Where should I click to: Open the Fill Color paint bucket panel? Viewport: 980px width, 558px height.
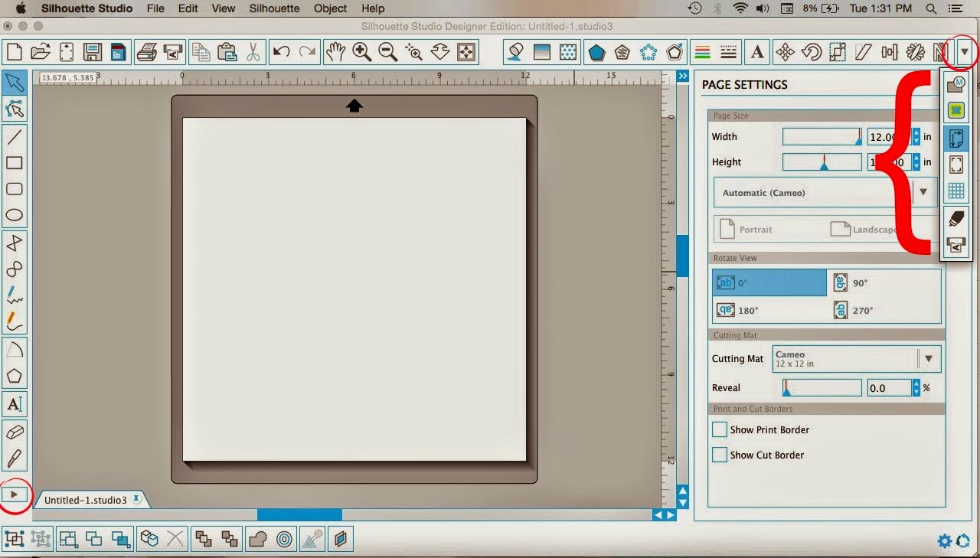tap(515, 52)
